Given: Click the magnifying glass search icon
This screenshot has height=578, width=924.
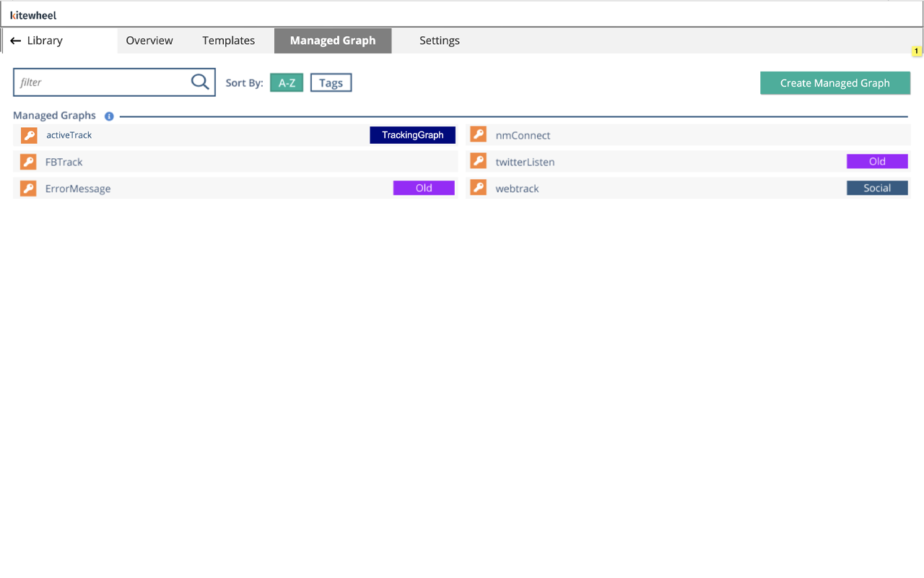Looking at the screenshot, I should [199, 82].
